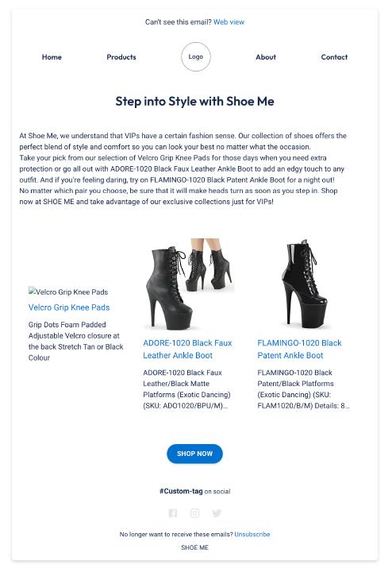Screen dimensions: 392x572
Task: Click the Unsubscribe link
Action: [252, 534]
